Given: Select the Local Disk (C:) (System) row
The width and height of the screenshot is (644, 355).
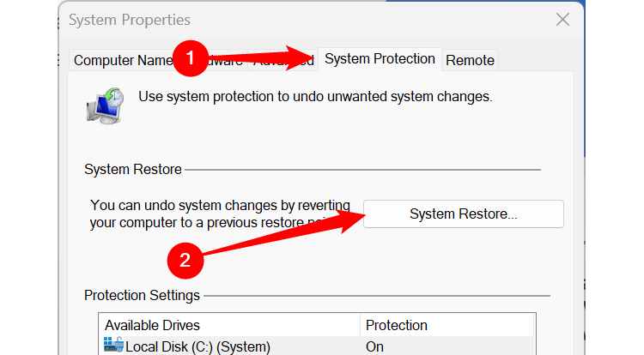Looking at the screenshot, I should 197,346.
